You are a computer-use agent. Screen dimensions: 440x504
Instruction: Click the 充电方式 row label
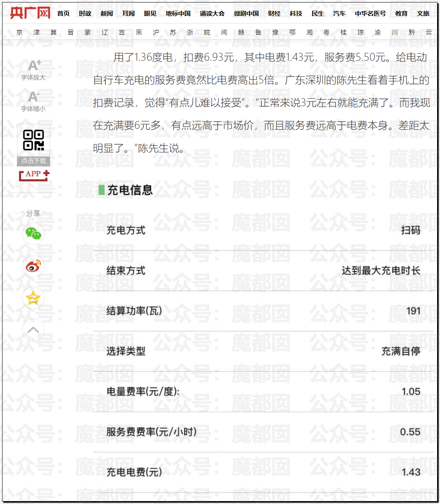[126, 230]
